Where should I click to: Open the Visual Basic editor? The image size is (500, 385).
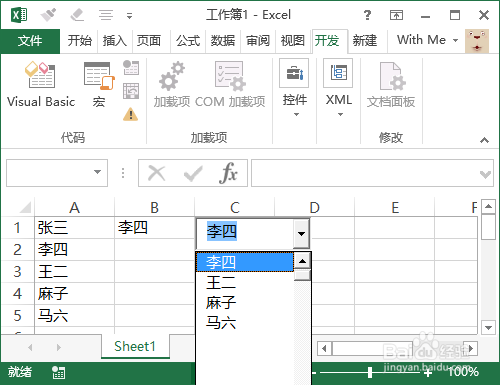[x=41, y=85]
